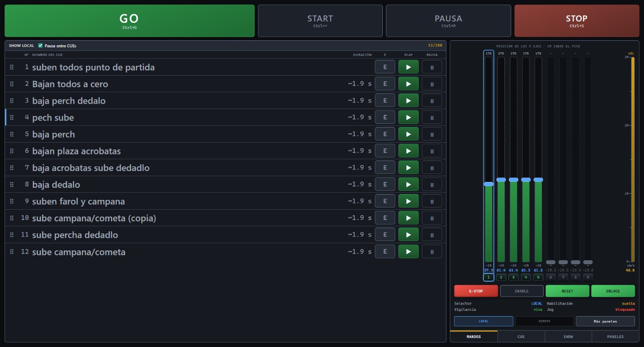Pause cue 2 Bajan todos a cero
Screen dimensions: 644x347
pos(432,84)
